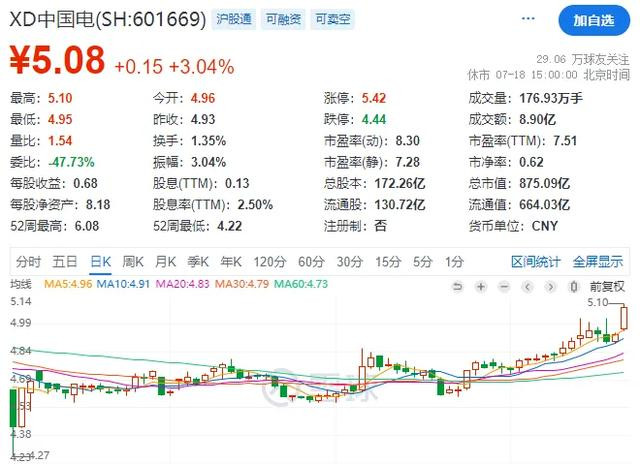Viewport: 640px width, 464px height.
Task: Click the 涨停 value 5.42
Action: (x=374, y=98)
